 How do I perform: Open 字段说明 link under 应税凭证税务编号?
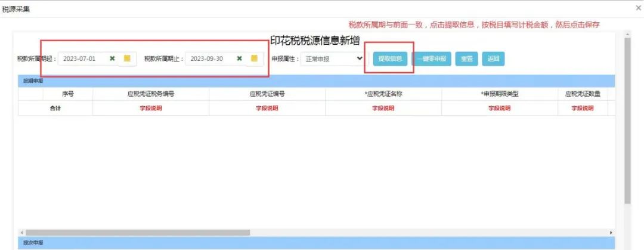pyautogui.click(x=151, y=108)
